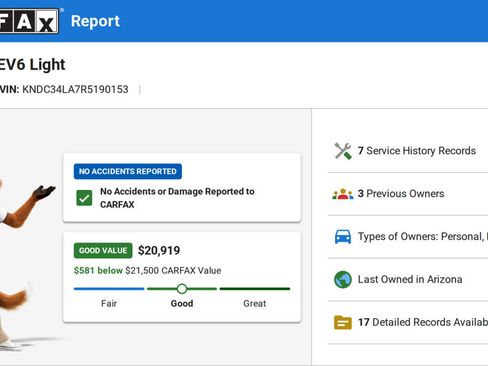
Task: Open 17 Detailed Records Available row
Action: pos(408,322)
